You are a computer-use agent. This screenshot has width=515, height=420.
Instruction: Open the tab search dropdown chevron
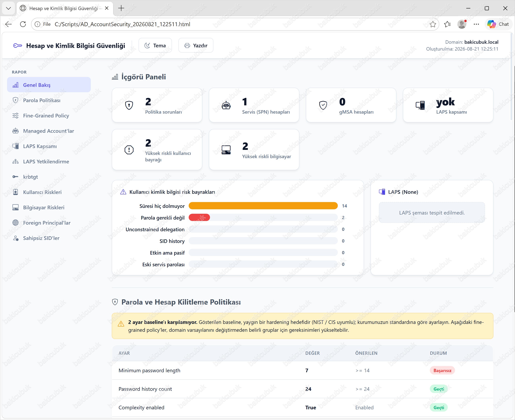click(x=8, y=8)
